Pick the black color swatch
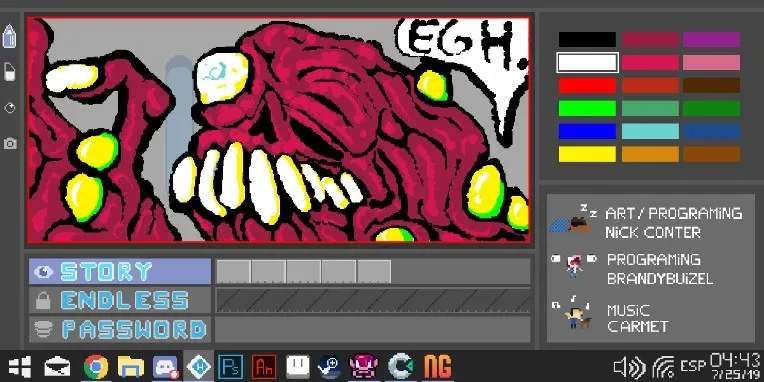764x382 pixels. [587, 39]
